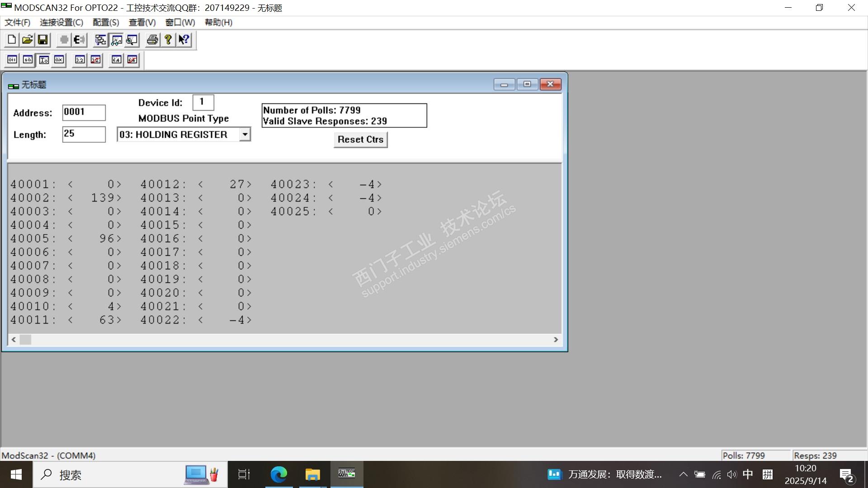
Task: Click the yellow question mark Help icon
Action: 168,40
